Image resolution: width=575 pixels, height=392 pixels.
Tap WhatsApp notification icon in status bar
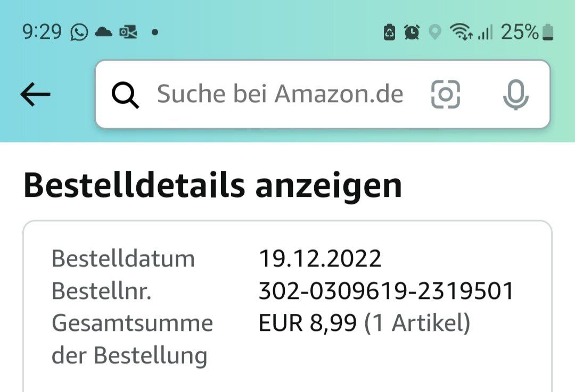[79, 32]
